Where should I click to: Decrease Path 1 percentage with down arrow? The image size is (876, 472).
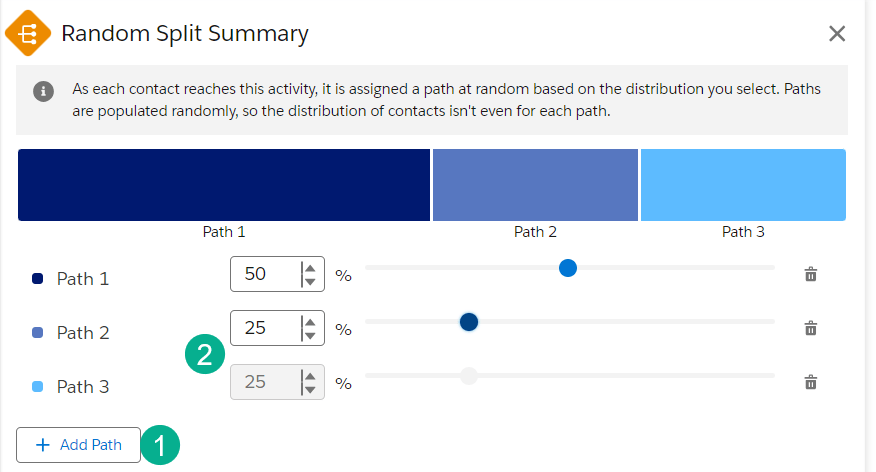pyautogui.click(x=310, y=281)
